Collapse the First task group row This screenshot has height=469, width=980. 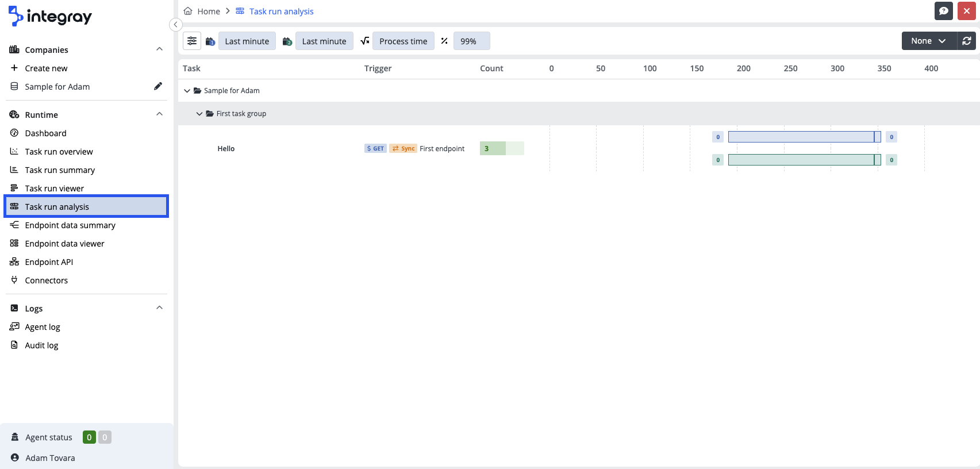[x=199, y=114]
